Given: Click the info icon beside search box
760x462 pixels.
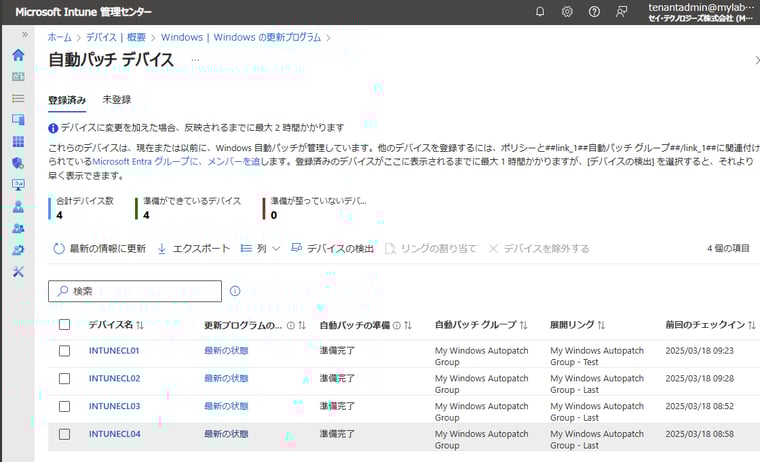Looking at the screenshot, I should point(235,291).
